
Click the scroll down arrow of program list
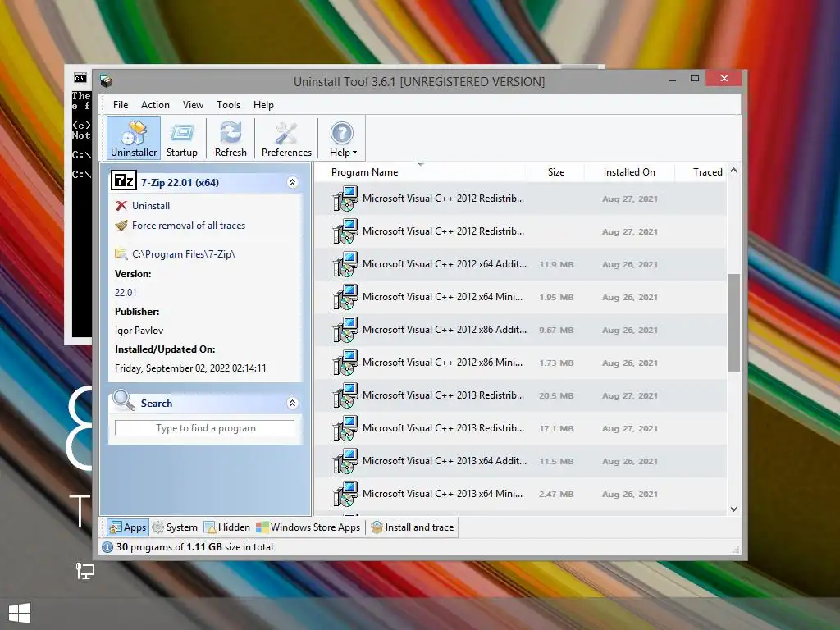click(x=733, y=509)
